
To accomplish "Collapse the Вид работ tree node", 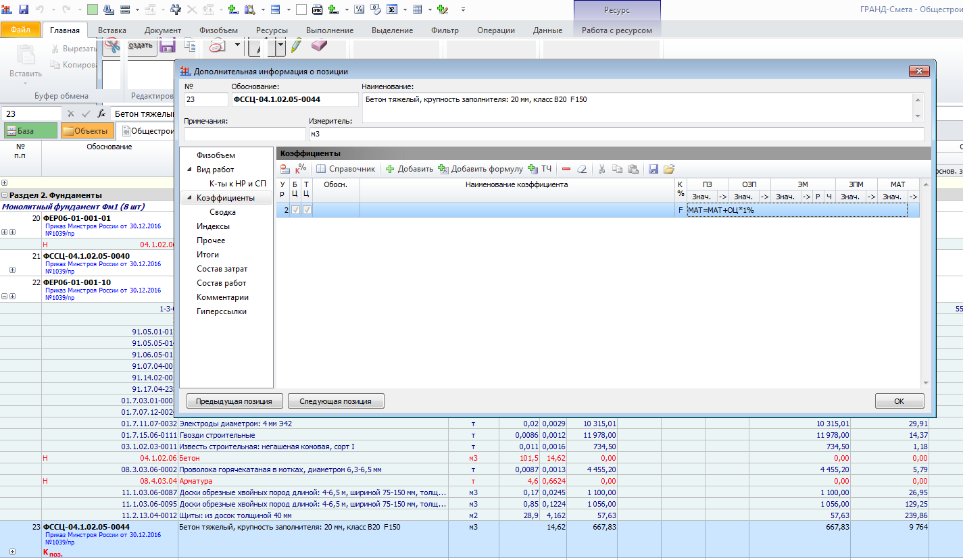I will tap(189, 170).
